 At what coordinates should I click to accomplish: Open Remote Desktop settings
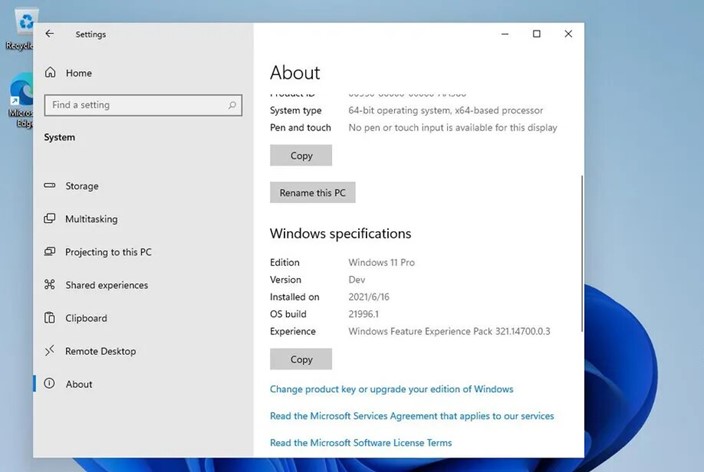click(101, 351)
